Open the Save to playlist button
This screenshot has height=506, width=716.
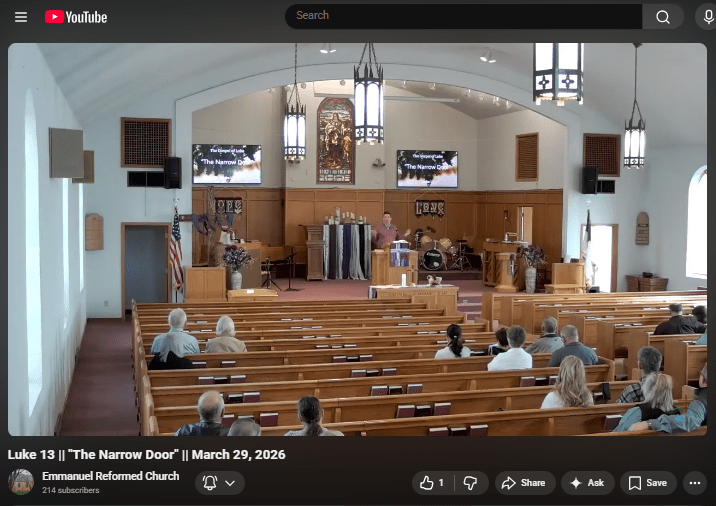647,483
